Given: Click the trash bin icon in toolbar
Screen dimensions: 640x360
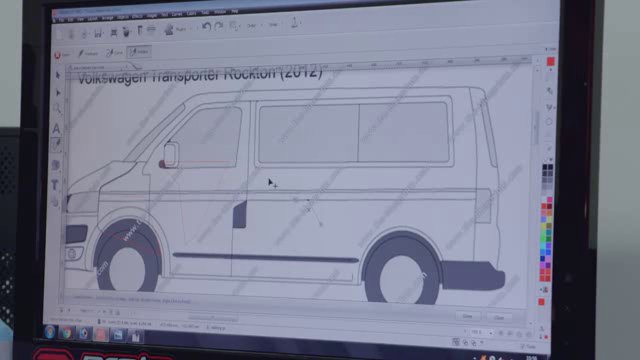Looking at the screenshot, I should click(x=126, y=32).
